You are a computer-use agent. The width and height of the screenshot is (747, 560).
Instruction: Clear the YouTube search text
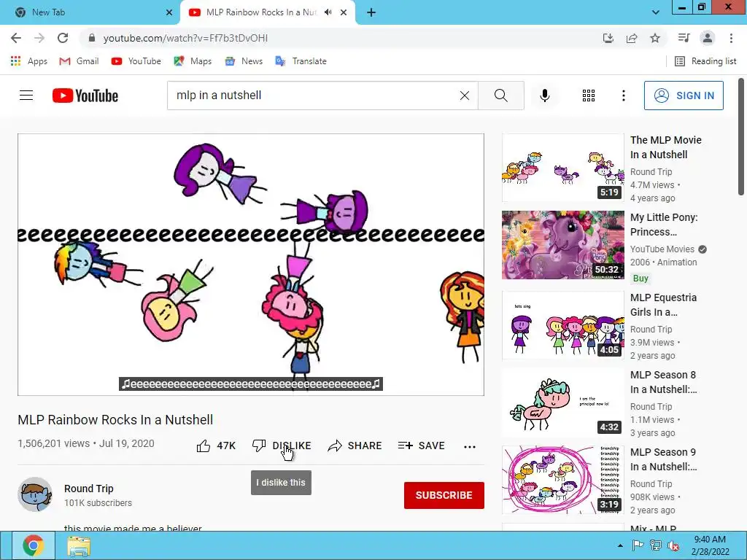pyautogui.click(x=465, y=96)
